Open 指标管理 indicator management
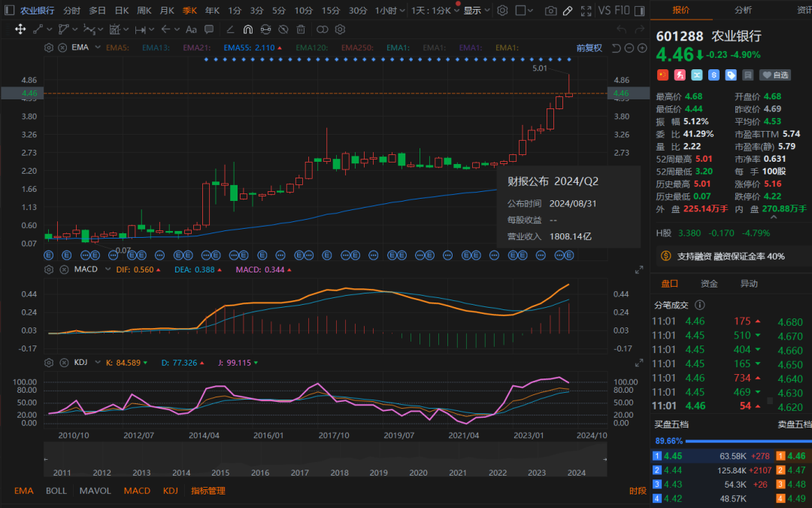 pos(208,491)
